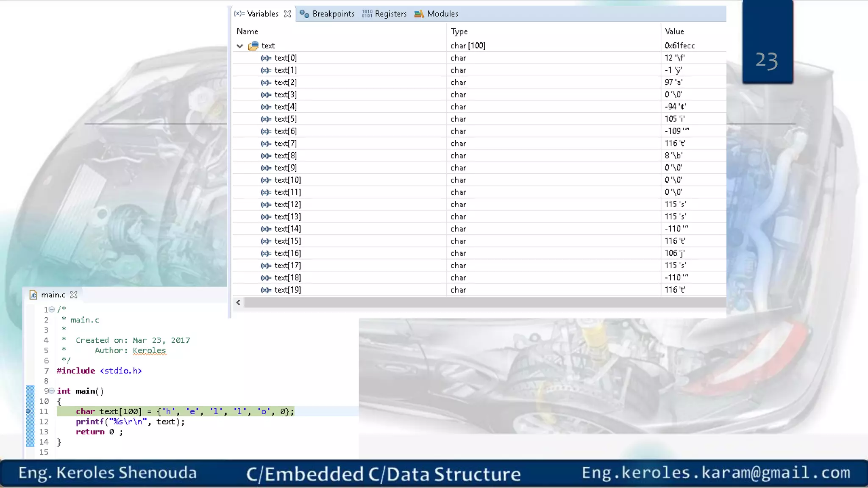868x488 pixels.
Task: Click the Breakpoints tab icon
Action: 304,14
